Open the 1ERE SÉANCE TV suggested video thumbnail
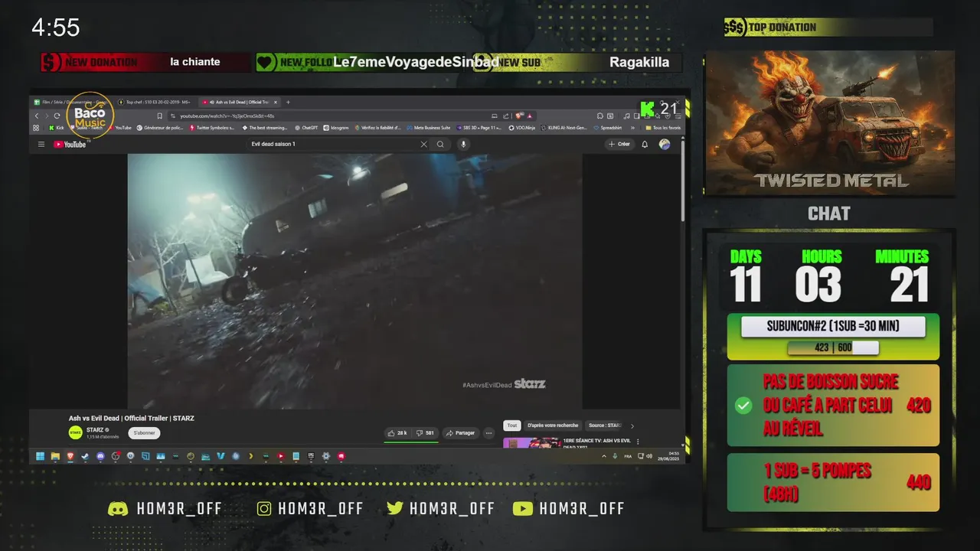The height and width of the screenshot is (551, 980). pyautogui.click(x=531, y=442)
